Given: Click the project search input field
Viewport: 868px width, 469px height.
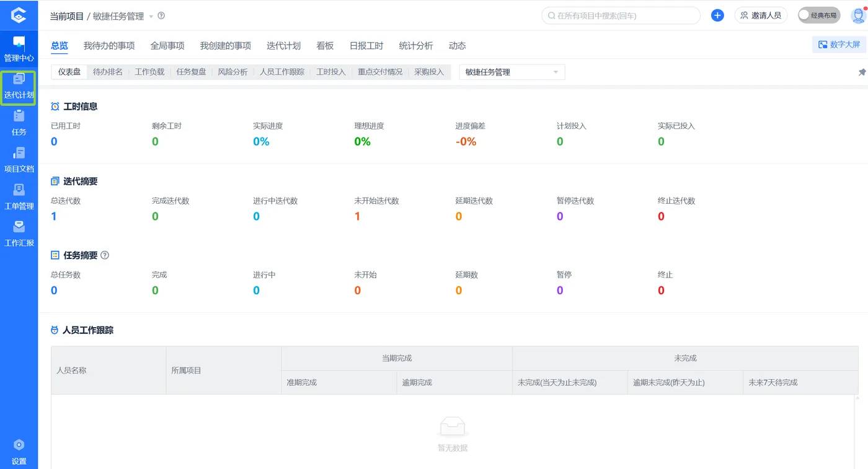Looking at the screenshot, I should [620, 15].
